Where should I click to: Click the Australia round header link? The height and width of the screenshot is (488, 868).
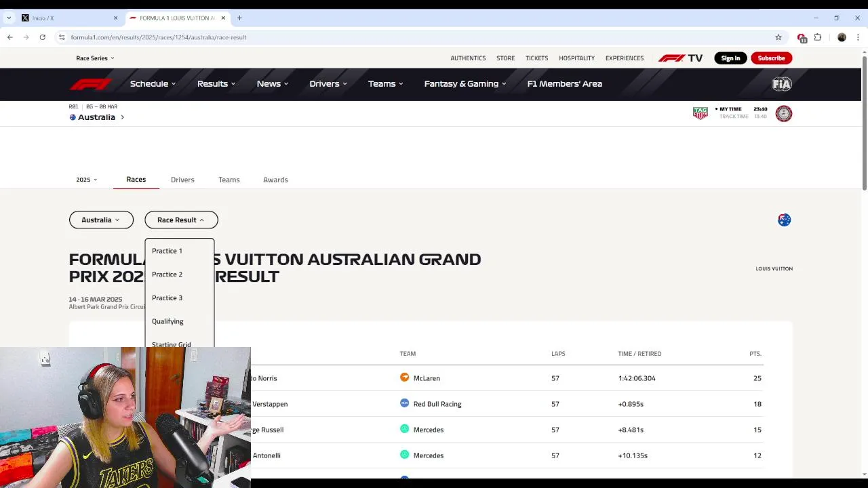coord(97,117)
